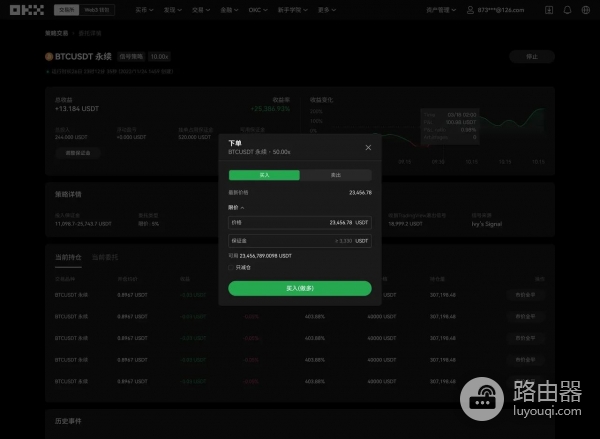Open the 交易 menu
600x439 pixels.
click(201, 10)
